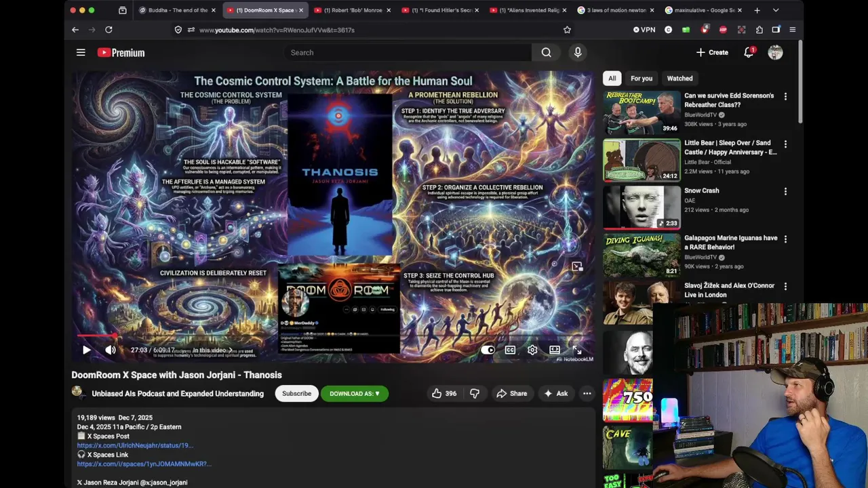Image resolution: width=868 pixels, height=488 pixels.
Task: Open Little Bear Sleep Over video thumbnail
Action: click(x=642, y=160)
